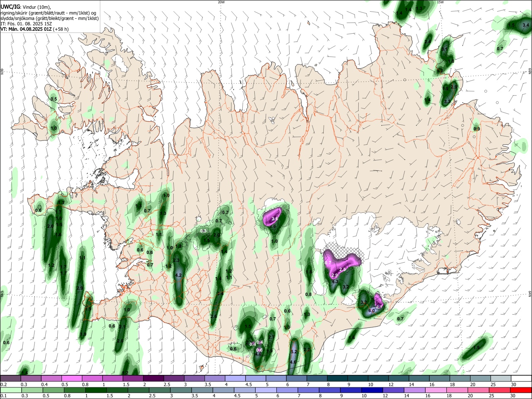
Task: Click the bright red rain swatch labeled 30
Action: tap(521, 390)
